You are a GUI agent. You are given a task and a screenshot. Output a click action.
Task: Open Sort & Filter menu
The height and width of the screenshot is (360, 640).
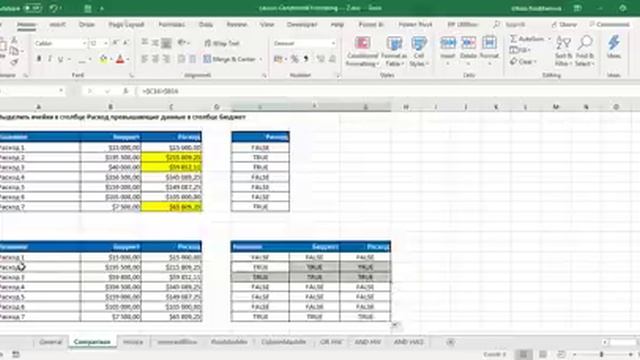564,51
